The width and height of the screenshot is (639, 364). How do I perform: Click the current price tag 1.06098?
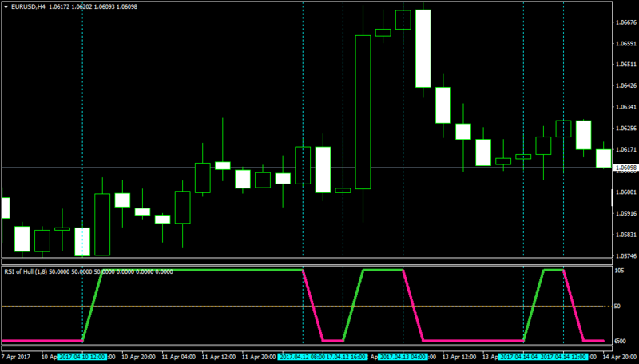tap(626, 168)
